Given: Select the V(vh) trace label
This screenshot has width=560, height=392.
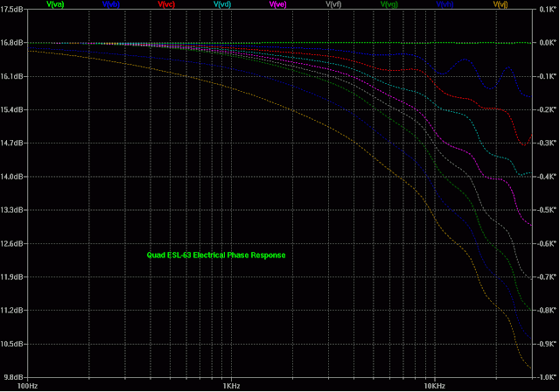Looking at the screenshot, I should tap(444, 4).
